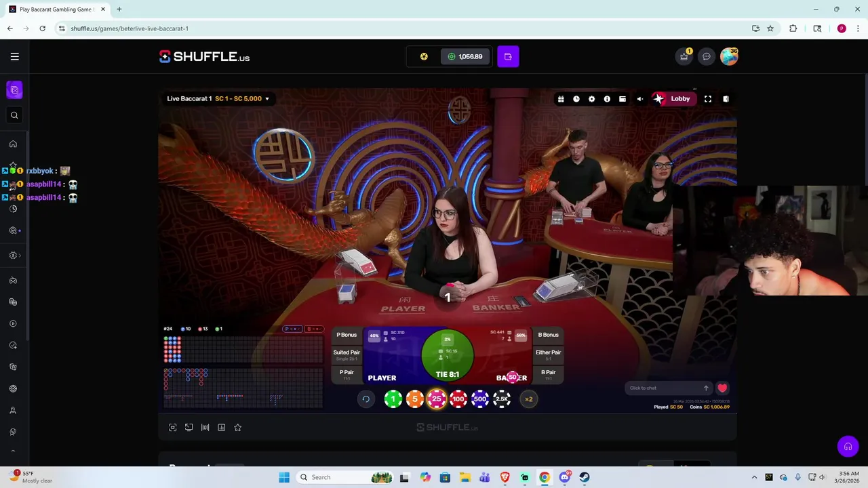Open the mini-player icon below the game

[189, 428]
